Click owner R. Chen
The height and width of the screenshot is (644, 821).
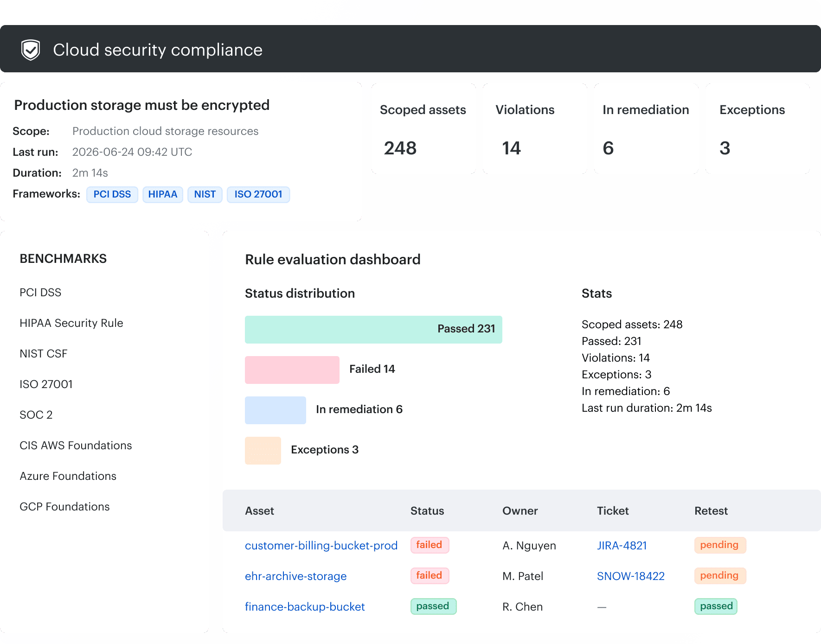pyautogui.click(x=522, y=607)
